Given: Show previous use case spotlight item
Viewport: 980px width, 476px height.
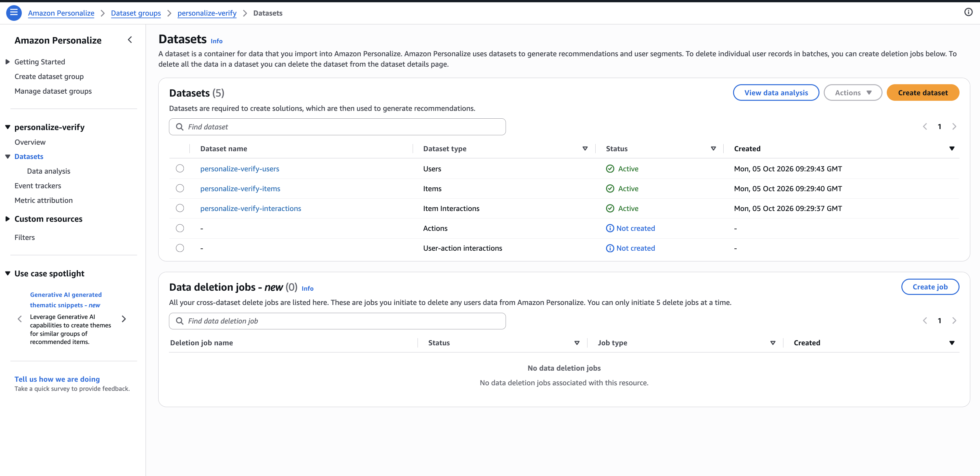Looking at the screenshot, I should [20, 319].
